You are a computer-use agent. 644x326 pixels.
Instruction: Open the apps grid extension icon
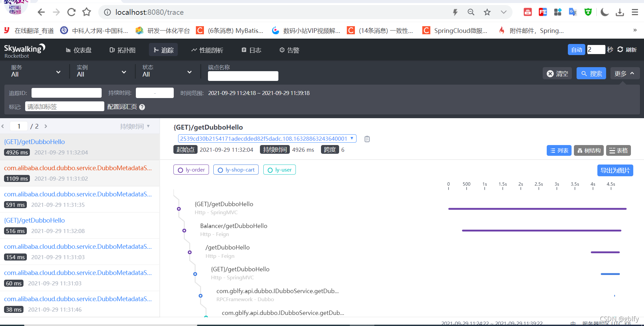click(x=558, y=12)
